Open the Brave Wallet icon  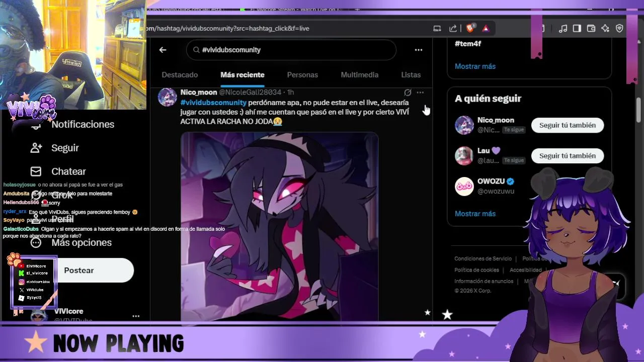[x=591, y=28]
